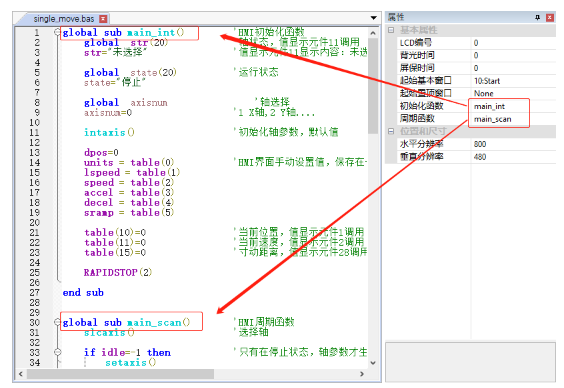Click the 'table(10)=0' code line
The width and height of the screenshot is (564, 388).
click(115, 233)
